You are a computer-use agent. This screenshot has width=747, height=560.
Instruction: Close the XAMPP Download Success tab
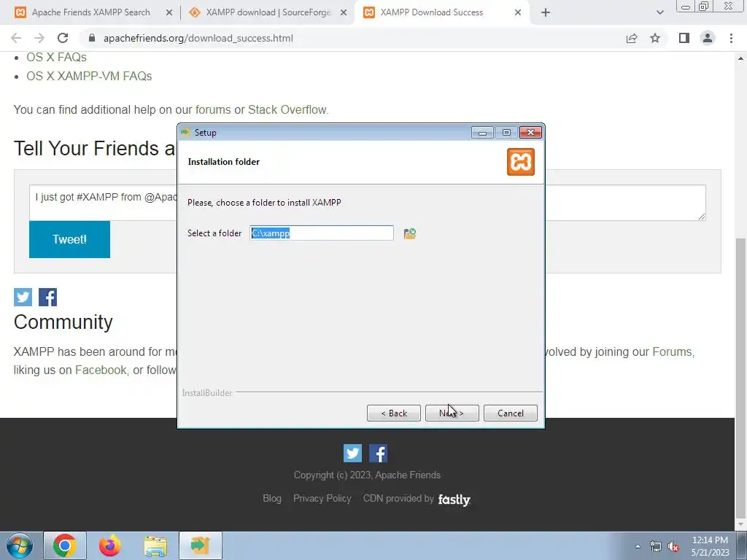[518, 12]
